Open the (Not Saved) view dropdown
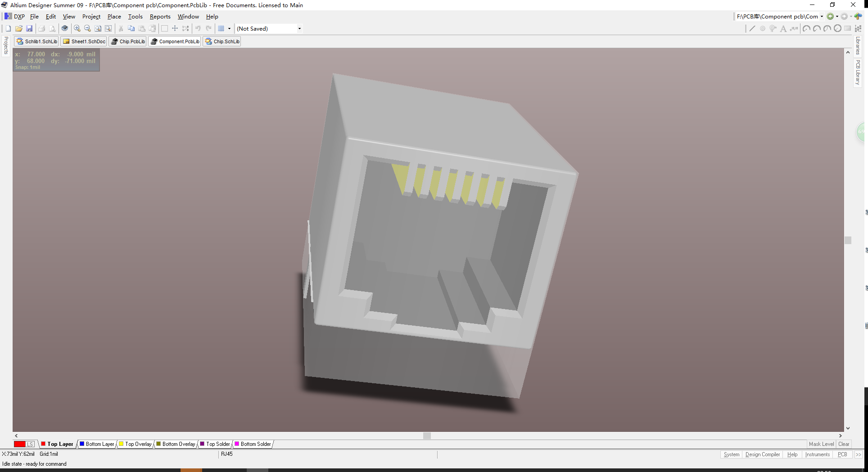Screen dimensions: 868x472 tap(299, 28)
